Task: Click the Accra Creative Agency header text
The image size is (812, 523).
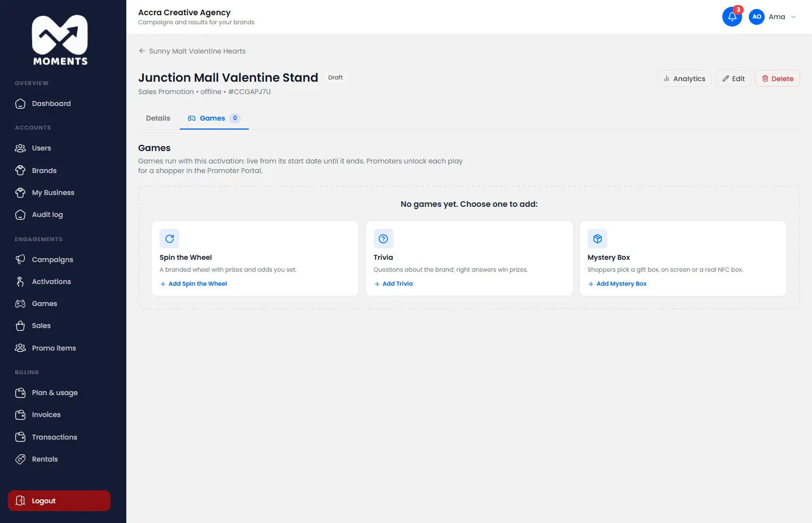Action: (x=184, y=12)
